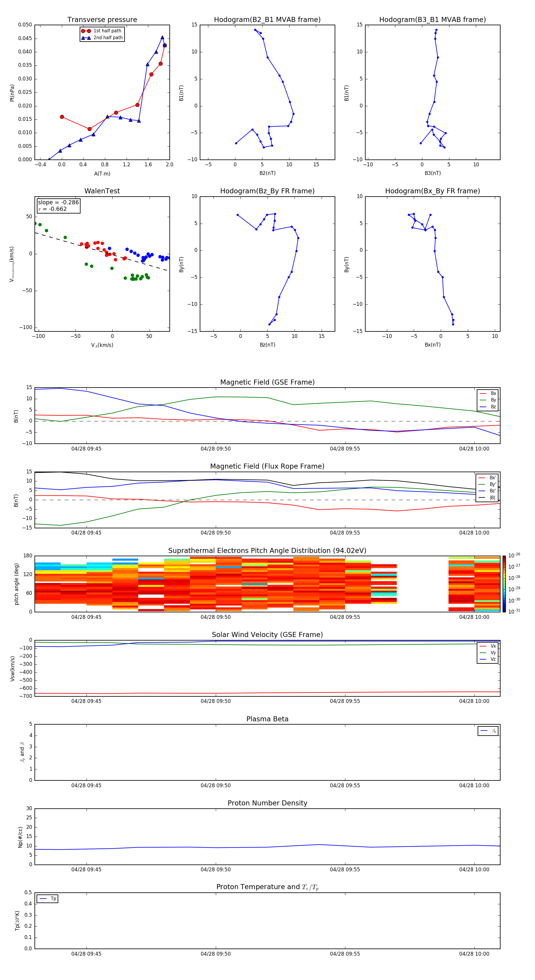Click the 'Hodogram(B2_B1 MVAB frame)' title
Image resolution: width=535 pixels, height=980 pixels.
267,20
